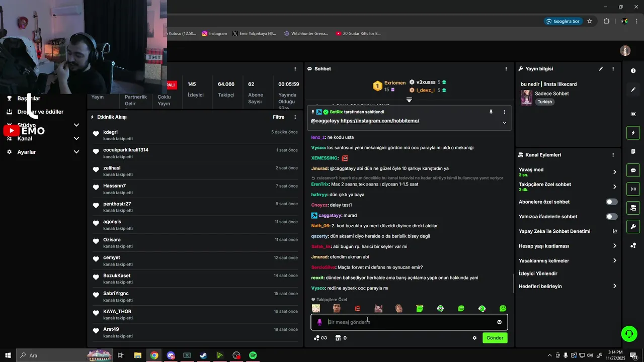Open the Droplar ve ödüller sidebar item
The height and width of the screenshot is (362, 644).
point(40,112)
